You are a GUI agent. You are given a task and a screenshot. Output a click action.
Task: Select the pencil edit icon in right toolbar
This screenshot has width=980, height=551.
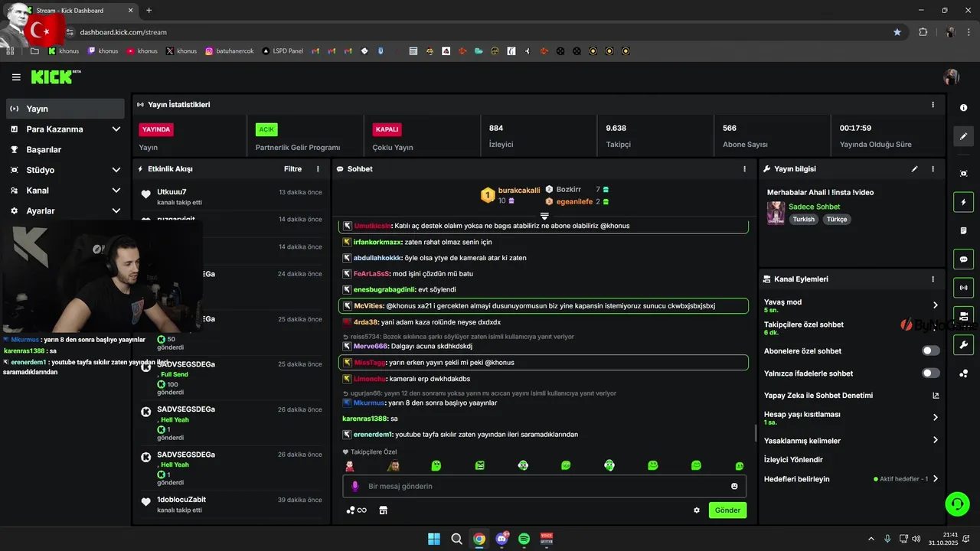pyautogui.click(x=964, y=136)
